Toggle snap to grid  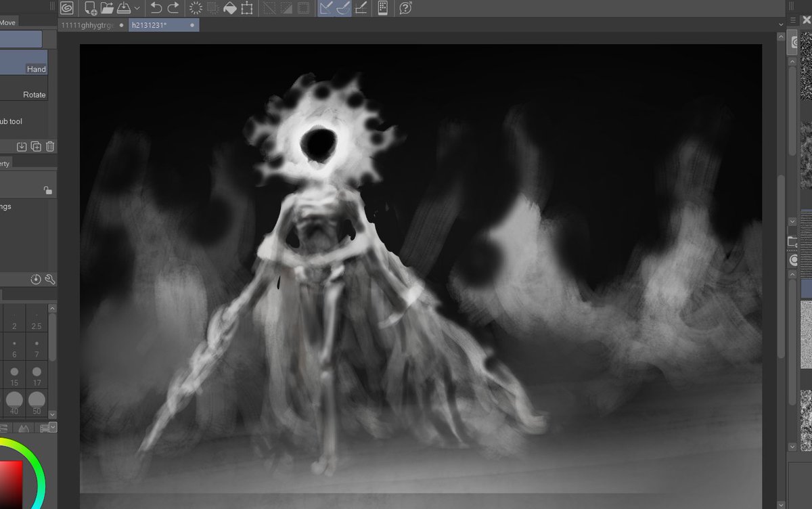361,8
